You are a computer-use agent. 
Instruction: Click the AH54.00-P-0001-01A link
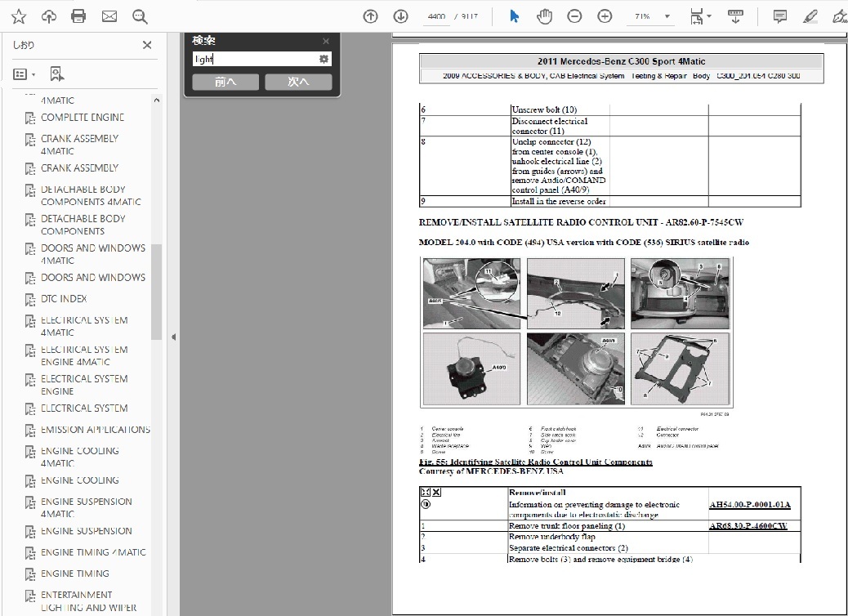(750, 505)
